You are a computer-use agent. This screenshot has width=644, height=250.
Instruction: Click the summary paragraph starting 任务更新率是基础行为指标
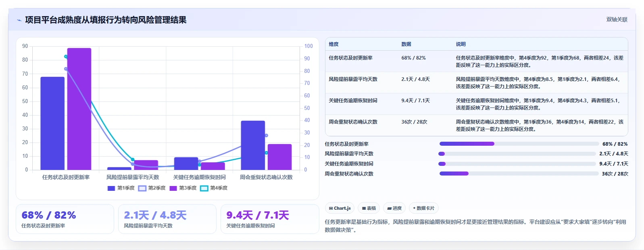click(x=475, y=226)
